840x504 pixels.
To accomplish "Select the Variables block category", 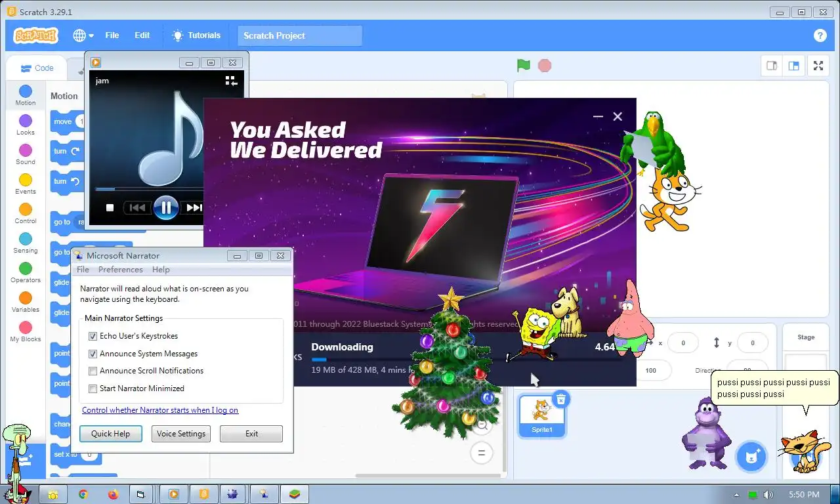I will 26,303.
